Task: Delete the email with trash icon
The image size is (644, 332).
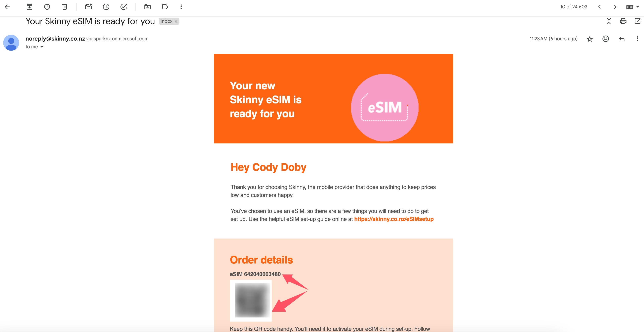Action: tap(64, 7)
